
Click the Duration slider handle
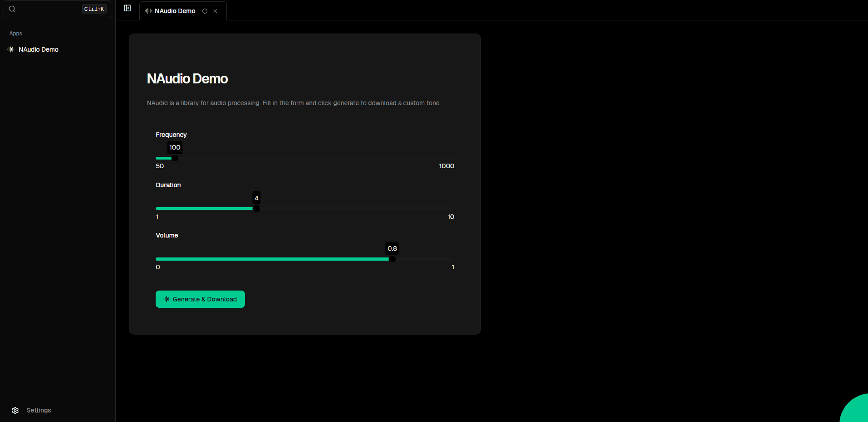click(256, 209)
